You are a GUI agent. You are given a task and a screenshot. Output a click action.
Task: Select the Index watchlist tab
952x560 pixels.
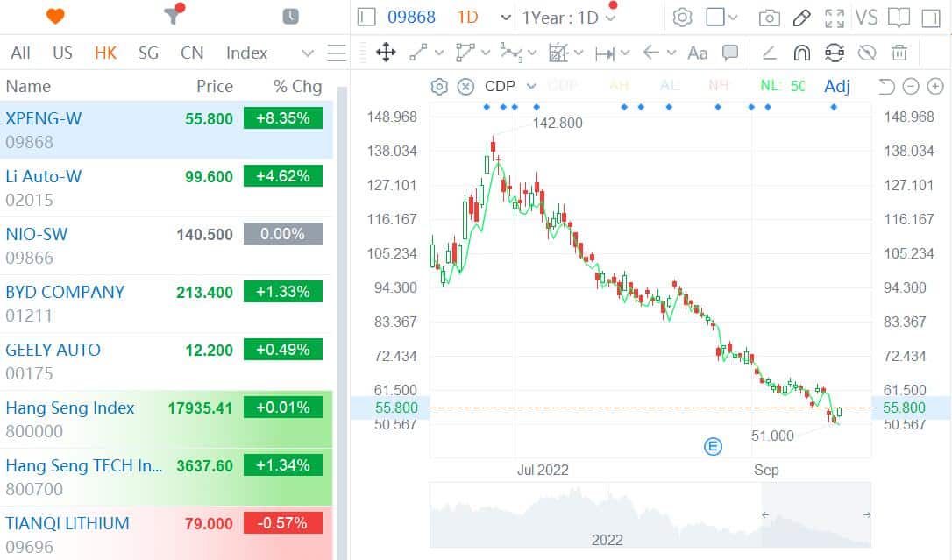[x=245, y=53]
